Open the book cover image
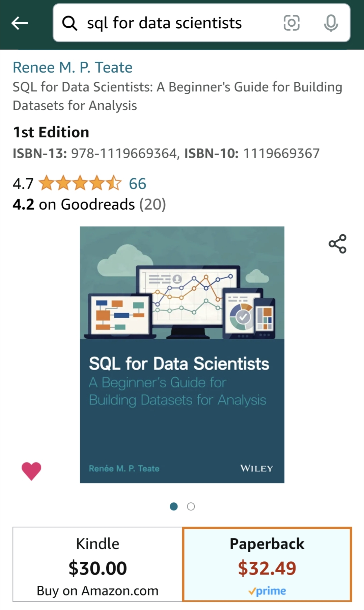The image size is (364, 610). click(182, 354)
